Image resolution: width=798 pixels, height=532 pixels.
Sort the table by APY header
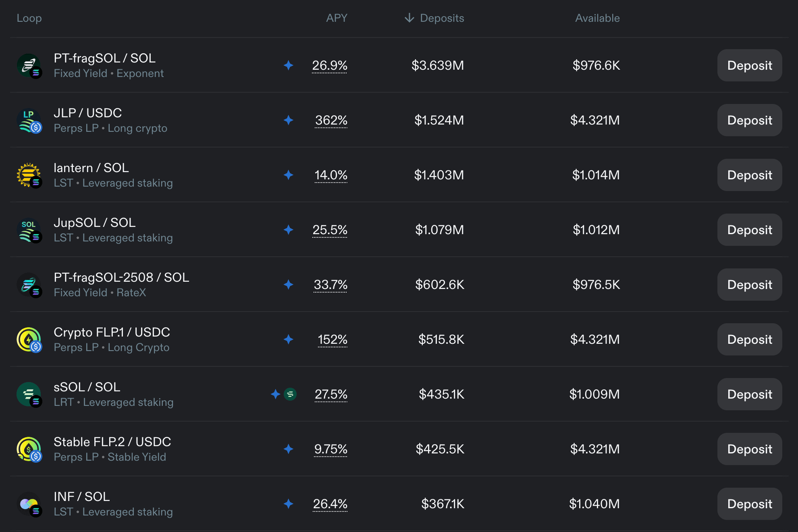pyautogui.click(x=337, y=18)
